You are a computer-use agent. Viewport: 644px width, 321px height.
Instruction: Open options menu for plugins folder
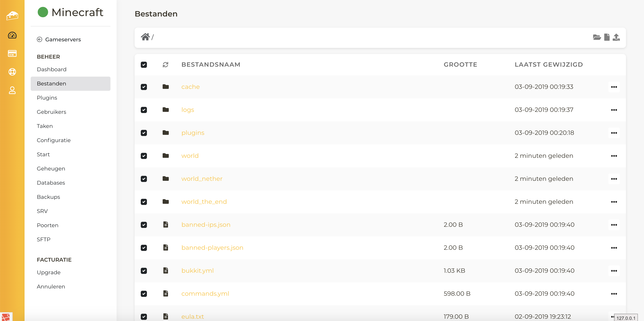(614, 133)
